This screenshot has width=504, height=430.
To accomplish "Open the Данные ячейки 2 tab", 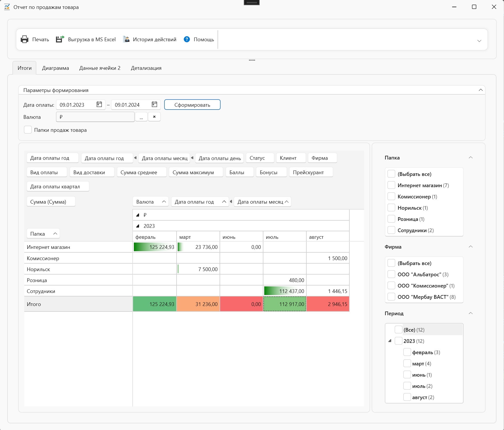I will click(100, 68).
